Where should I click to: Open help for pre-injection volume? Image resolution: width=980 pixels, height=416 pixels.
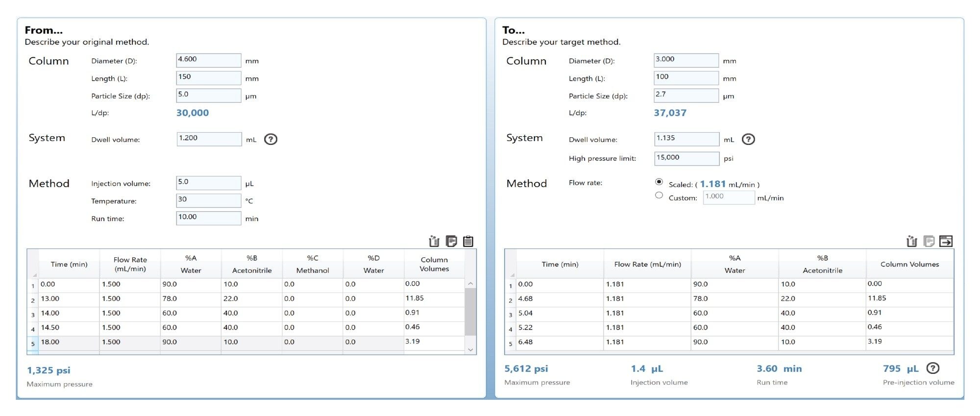coord(933,368)
